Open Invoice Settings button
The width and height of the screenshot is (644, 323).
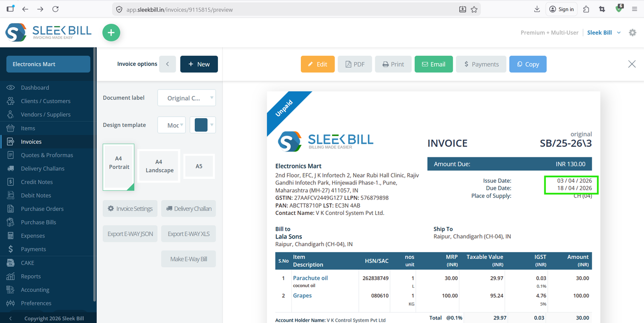tap(130, 209)
